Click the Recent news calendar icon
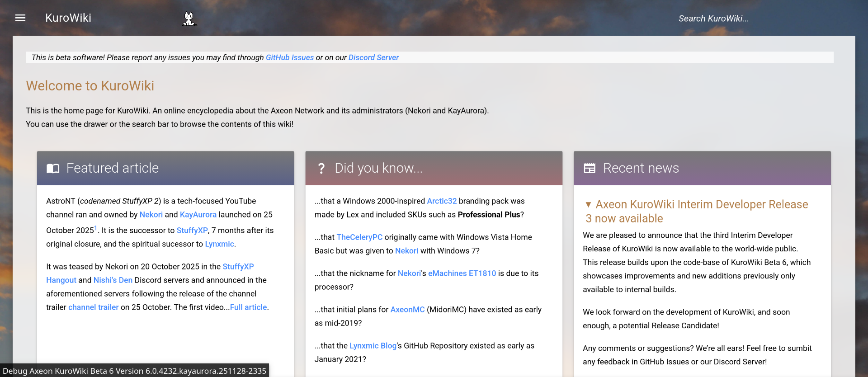Viewport: 868px width, 377px height. pyautogui.click(x=590, y=169)
